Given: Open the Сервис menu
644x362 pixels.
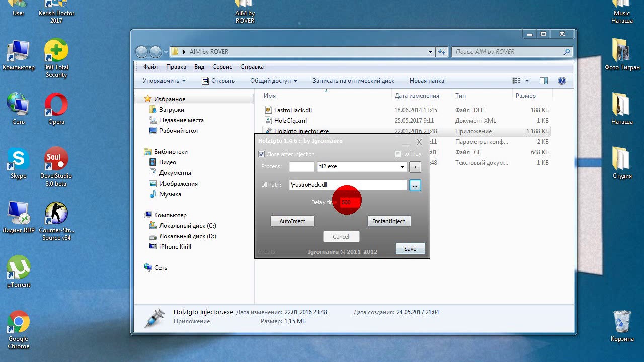Looking at the screenshot, I should [222, 67].
